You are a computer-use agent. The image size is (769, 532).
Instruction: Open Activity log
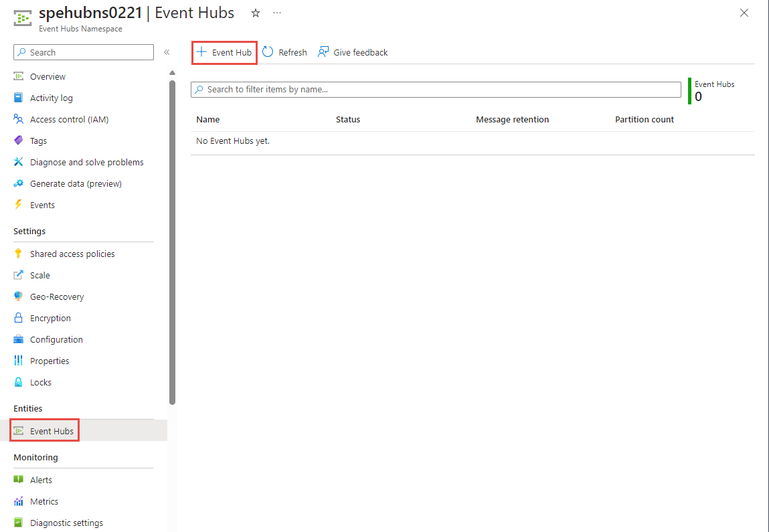click(x=51, y=98)
